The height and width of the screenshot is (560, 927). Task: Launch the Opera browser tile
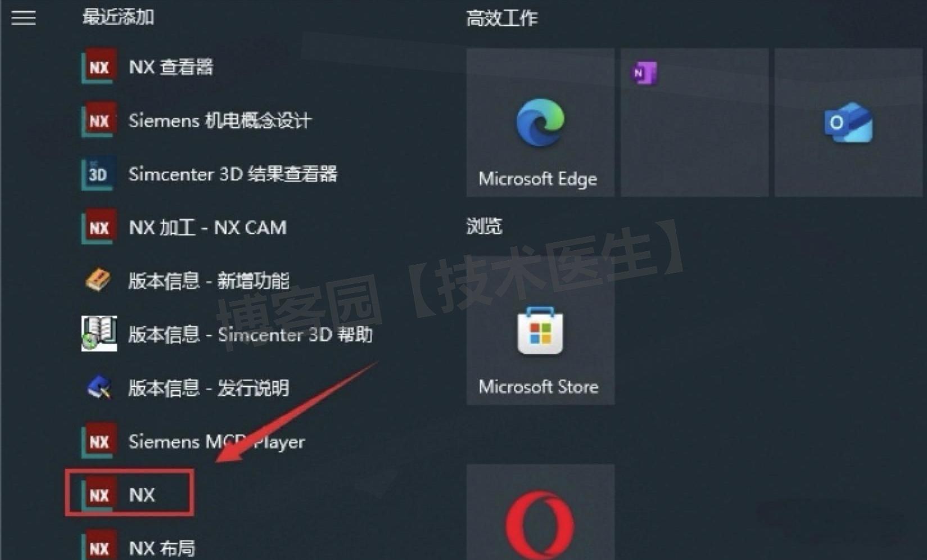[x=540, y=512]
